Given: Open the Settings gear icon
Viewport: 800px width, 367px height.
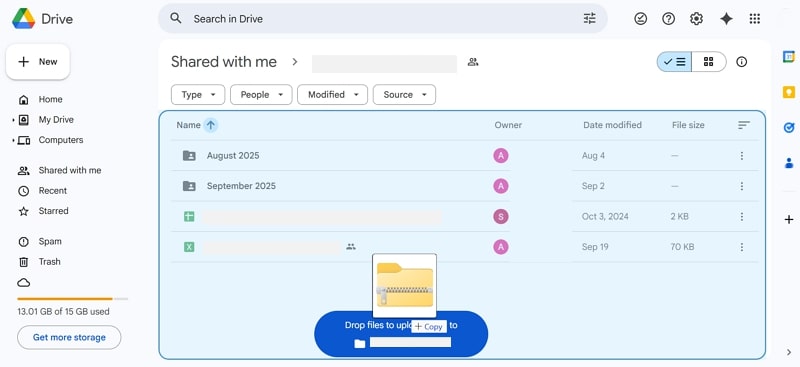Looking at the screenshot, I should click(696, 19).
